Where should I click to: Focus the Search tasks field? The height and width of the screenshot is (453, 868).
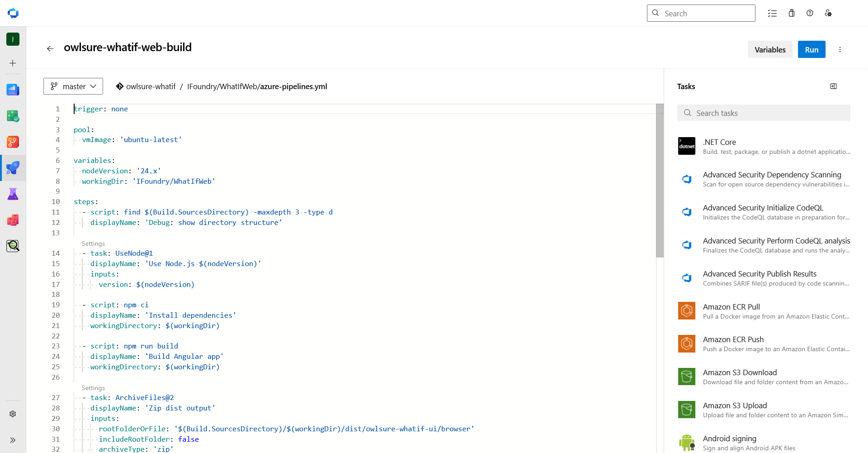point(764,113)
